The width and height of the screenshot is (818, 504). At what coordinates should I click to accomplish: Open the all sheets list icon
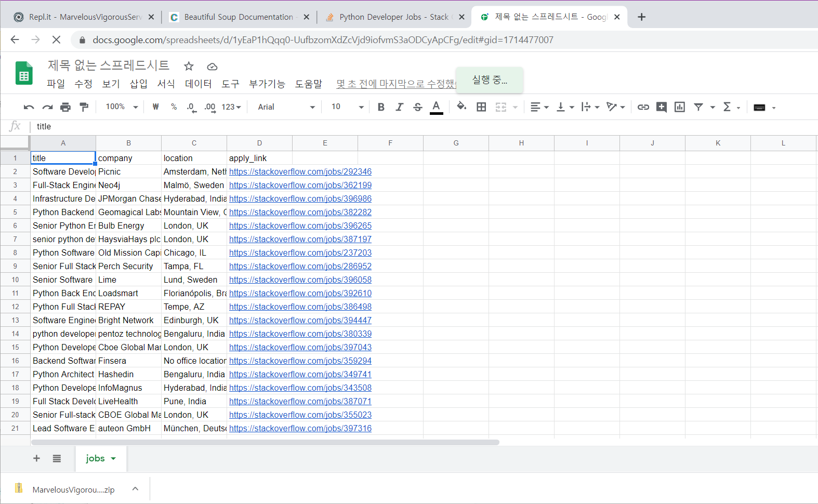[x=57, y=458]
